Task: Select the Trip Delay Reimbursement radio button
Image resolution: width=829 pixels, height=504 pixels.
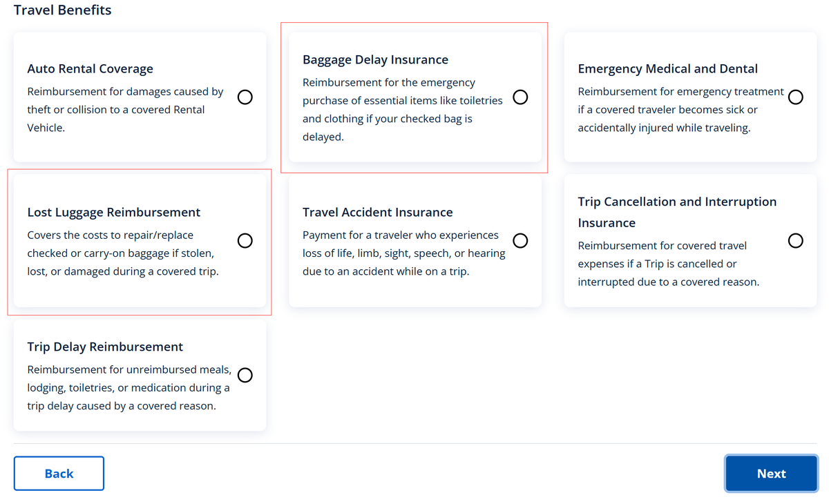Action: (245, 375)
